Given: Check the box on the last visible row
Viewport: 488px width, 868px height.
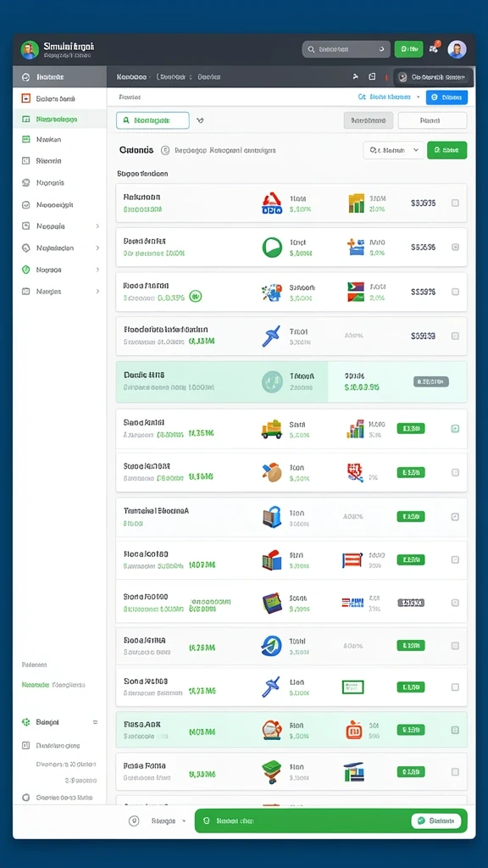Looking at the screenshot, I should (x=455, y=771).
